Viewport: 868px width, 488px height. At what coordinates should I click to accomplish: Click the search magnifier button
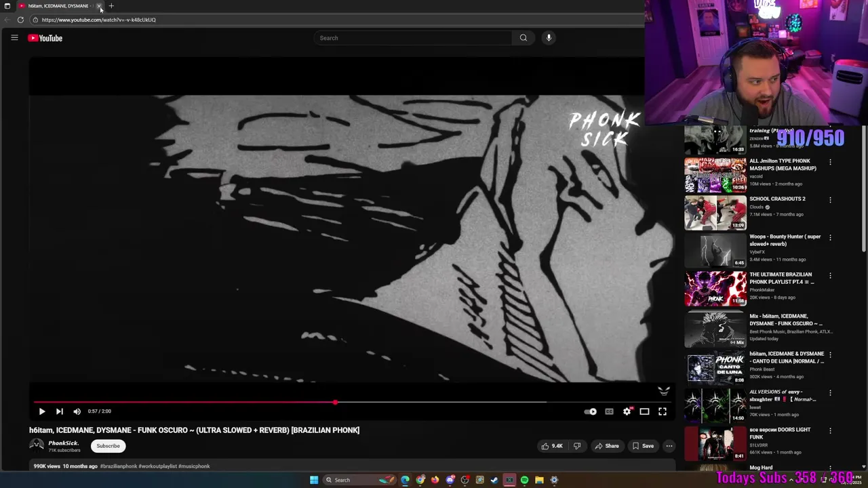tap(524, 38)
